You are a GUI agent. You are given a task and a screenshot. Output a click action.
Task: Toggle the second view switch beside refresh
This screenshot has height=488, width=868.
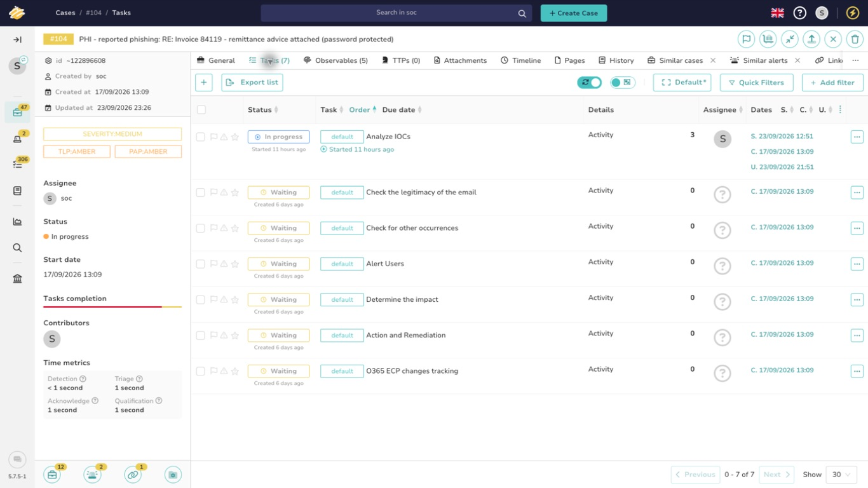point(623,83)
